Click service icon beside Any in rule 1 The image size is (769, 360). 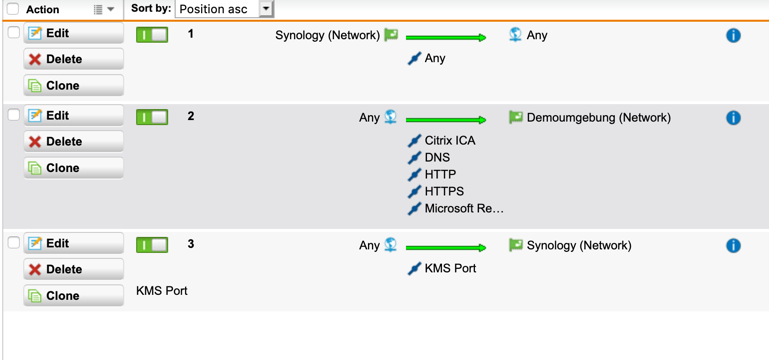pyautogui.click(x=414, y=59)
